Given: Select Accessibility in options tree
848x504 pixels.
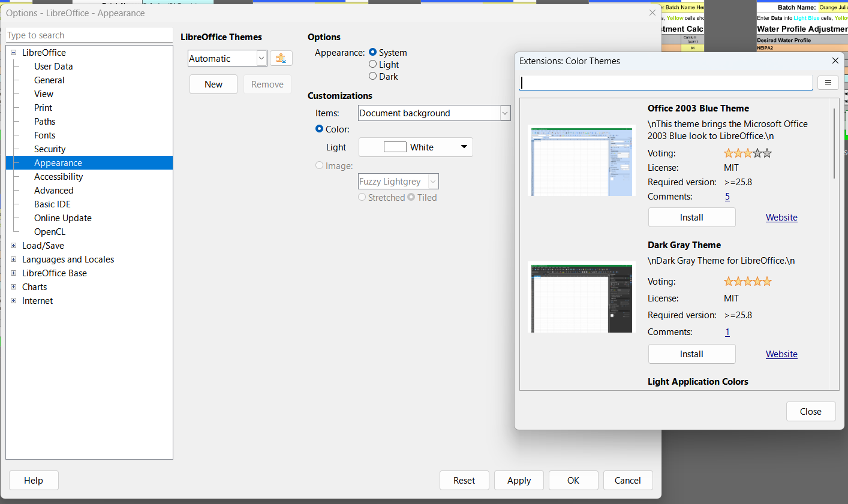Looking at the screenshot, I should point(58,177).
